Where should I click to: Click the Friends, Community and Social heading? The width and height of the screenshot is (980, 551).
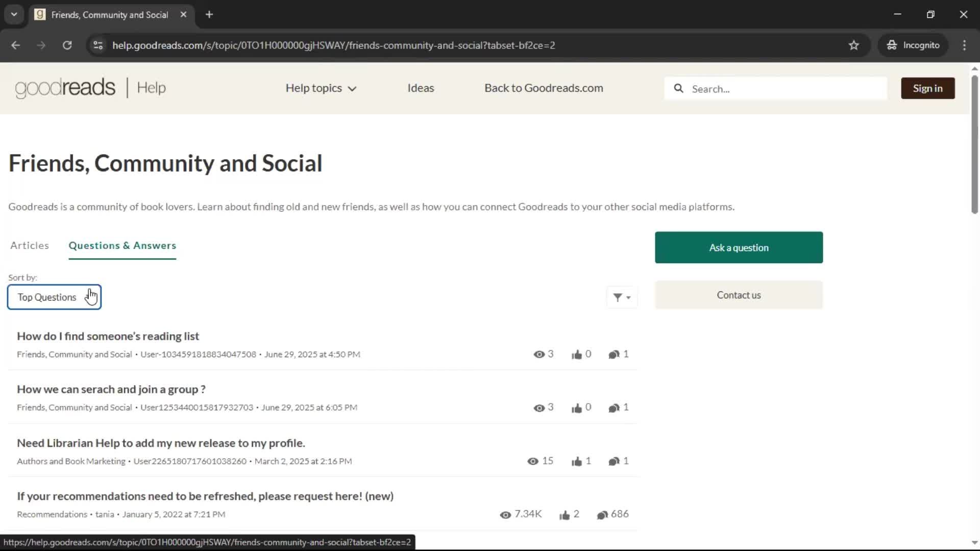165,164
